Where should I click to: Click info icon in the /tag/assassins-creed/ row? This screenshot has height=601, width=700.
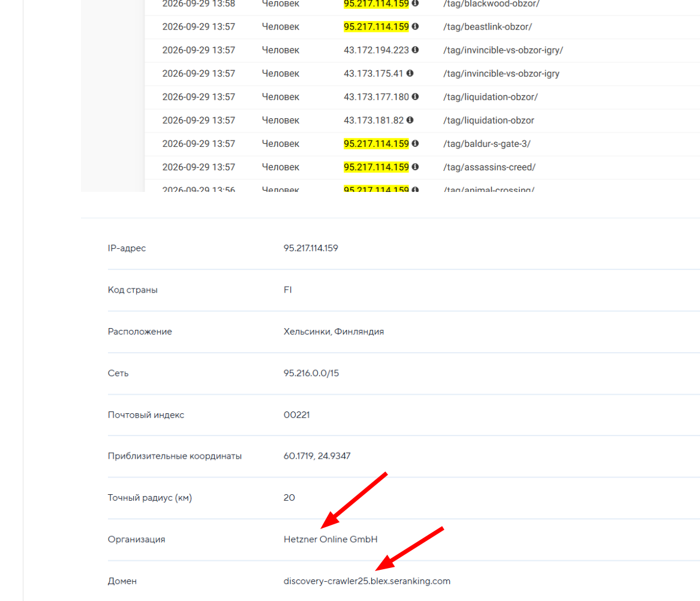tap(415, 167)
